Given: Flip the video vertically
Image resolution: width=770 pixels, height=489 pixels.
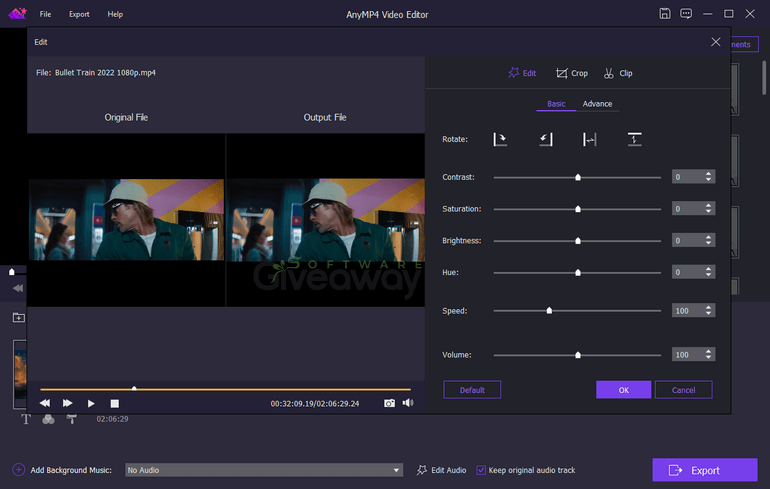Looking at the screenshot, I should 634,140.
